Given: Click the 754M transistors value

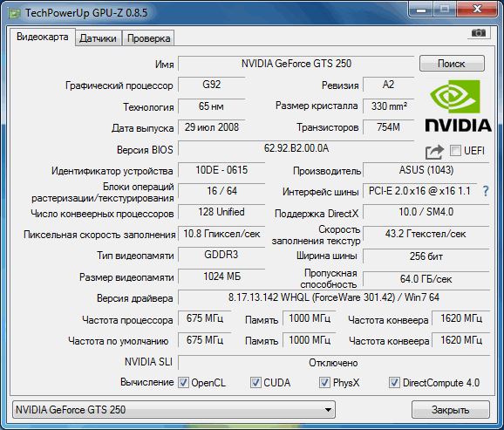Looking at the screenshot, I should [x=388, y=127].
